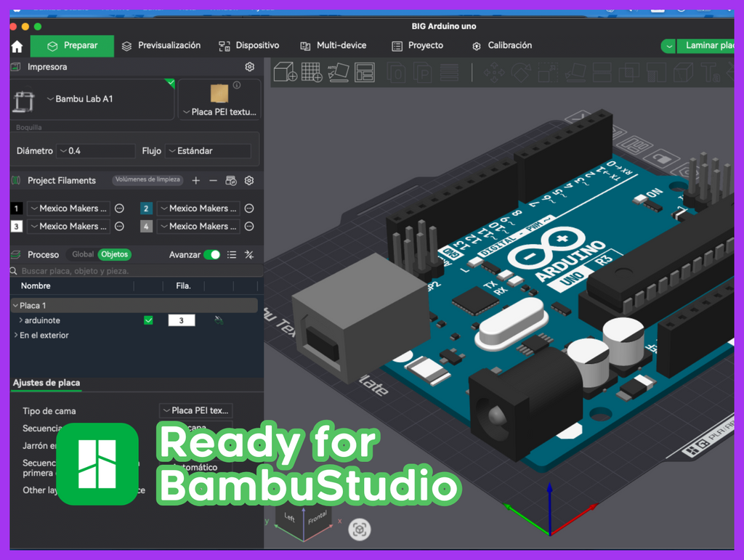Switch to Previsualización tab
Image resolution: width=744 pixels, height=560 pixels.
pos(161,46)
